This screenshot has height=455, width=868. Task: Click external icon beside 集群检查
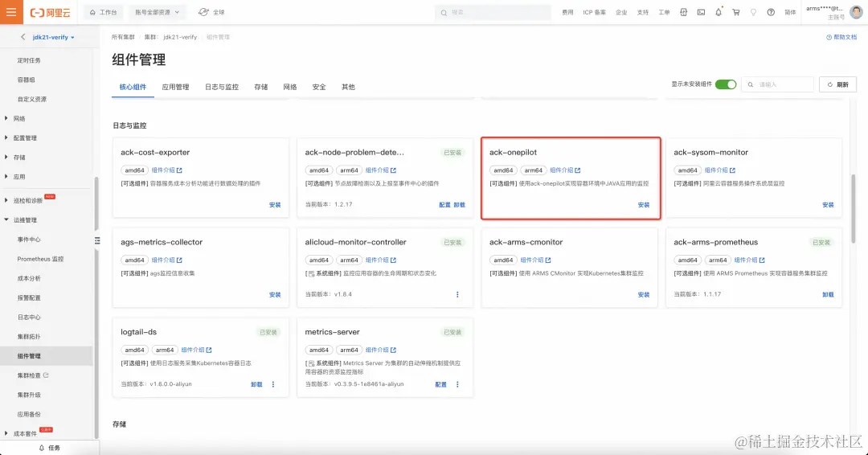46,375
